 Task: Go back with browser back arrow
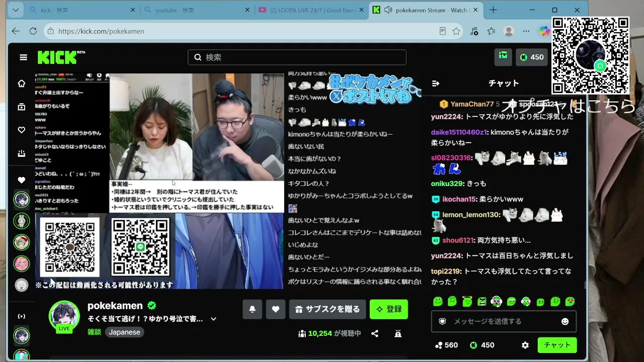(16, 31)
